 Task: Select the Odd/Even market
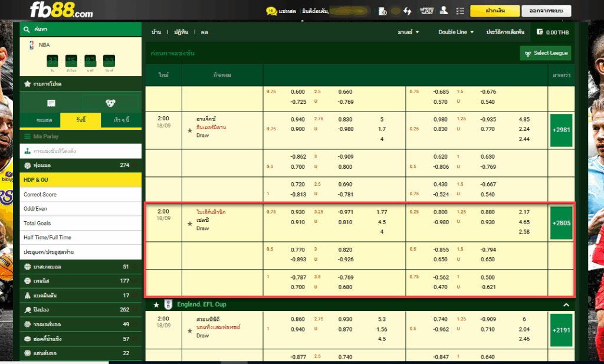80,209
